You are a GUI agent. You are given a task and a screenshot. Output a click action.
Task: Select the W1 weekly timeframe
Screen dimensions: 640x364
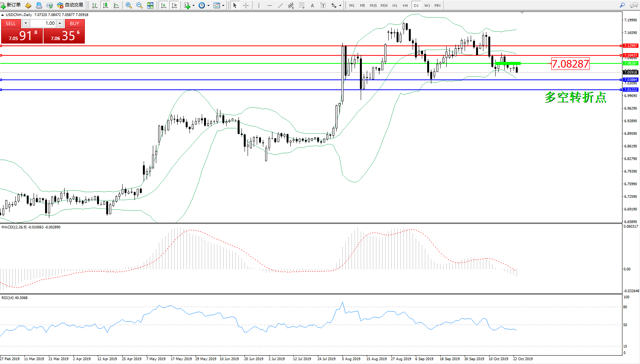[x=427, y=5]
